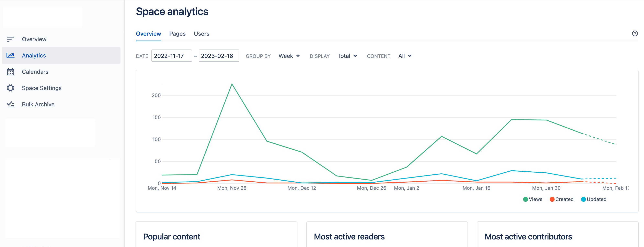
Task: Toggle the Updated legend marker
Action: [x=583, y=199]
